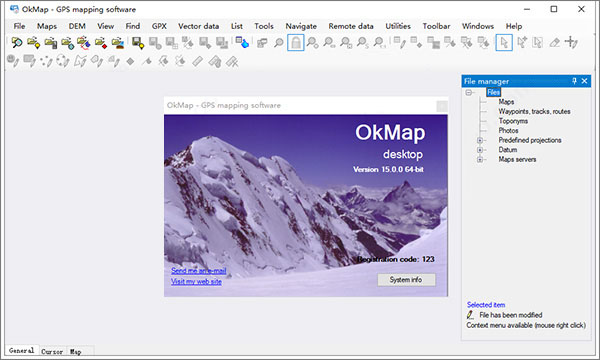Close the OkMap splash dialog
The width and height of the screenshot is (600, 360).
coord(442,106)
